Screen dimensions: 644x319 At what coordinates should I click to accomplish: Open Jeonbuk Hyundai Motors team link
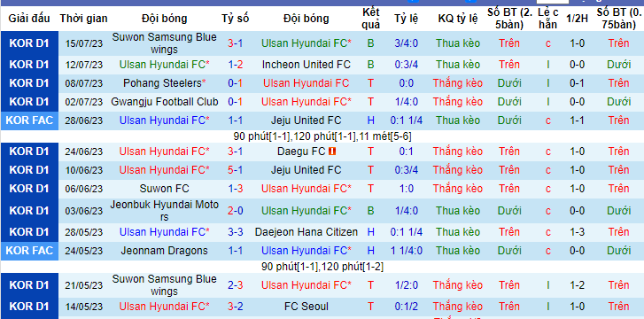[164, 211]
